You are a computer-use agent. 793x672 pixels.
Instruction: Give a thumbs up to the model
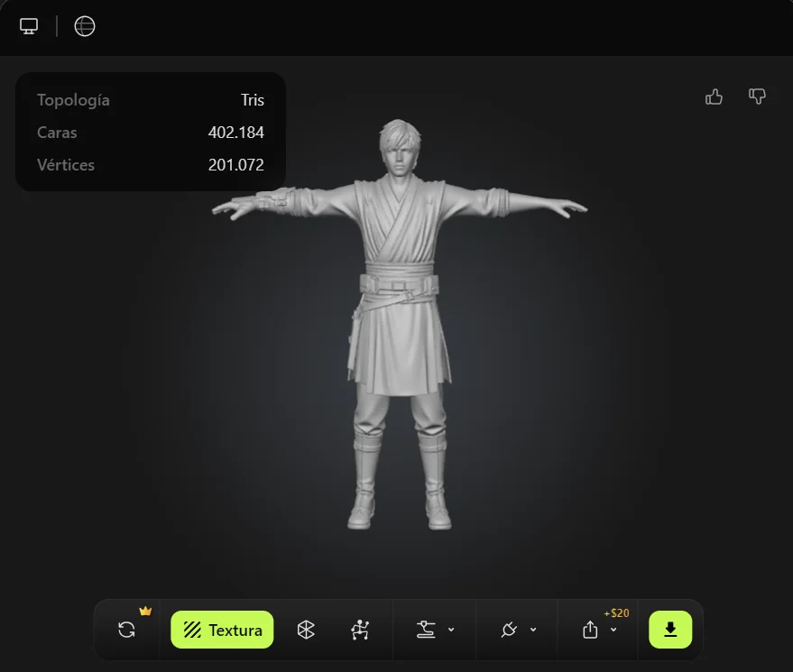tap(714, 97)
